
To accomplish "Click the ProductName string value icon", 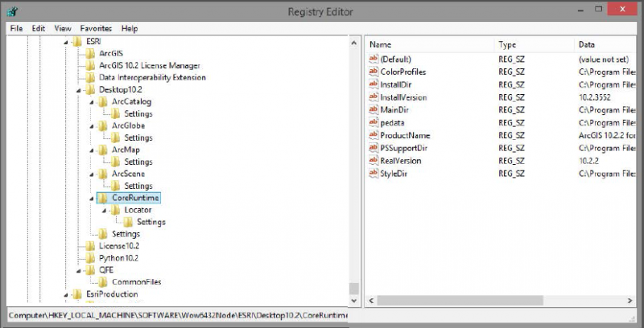I will 374,135.
